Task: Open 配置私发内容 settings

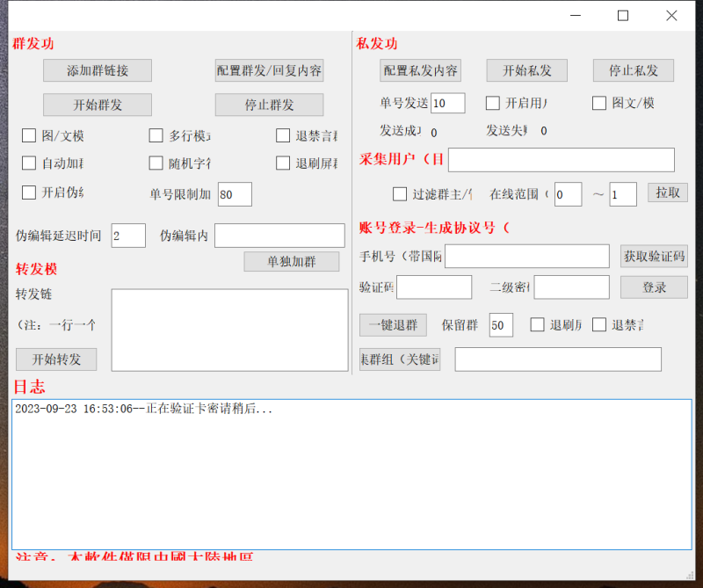Action: (419, 70)
